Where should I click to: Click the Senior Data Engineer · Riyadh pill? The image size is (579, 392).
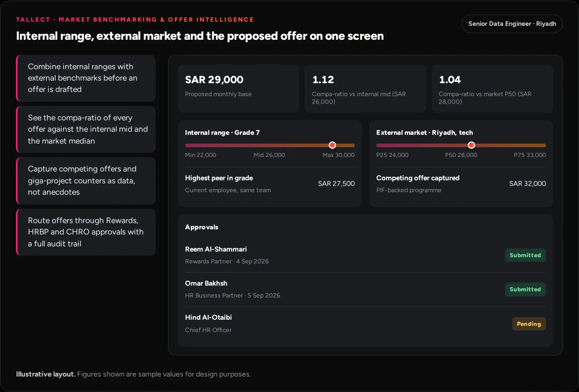pyautogui.click(x=512, y=24)
